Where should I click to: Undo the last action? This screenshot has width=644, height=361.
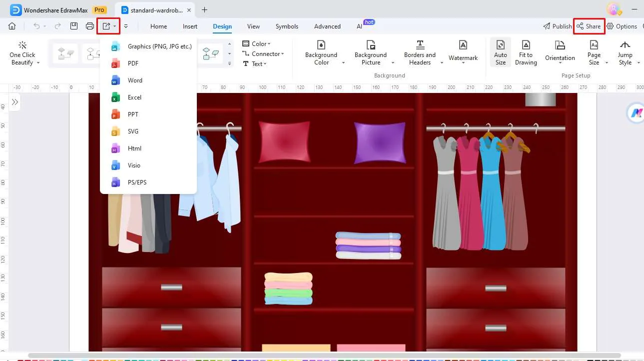pyautogui.click(x=36, y=26)
